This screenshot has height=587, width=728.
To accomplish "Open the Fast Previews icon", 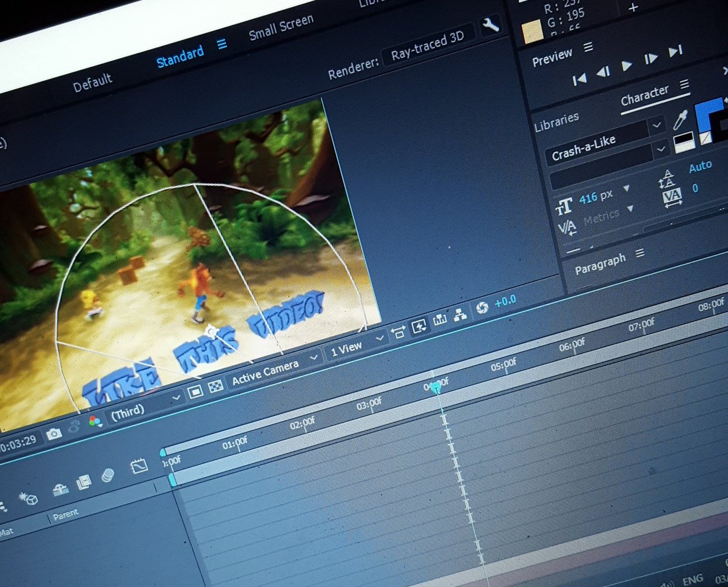I will [x=420, y=327].
